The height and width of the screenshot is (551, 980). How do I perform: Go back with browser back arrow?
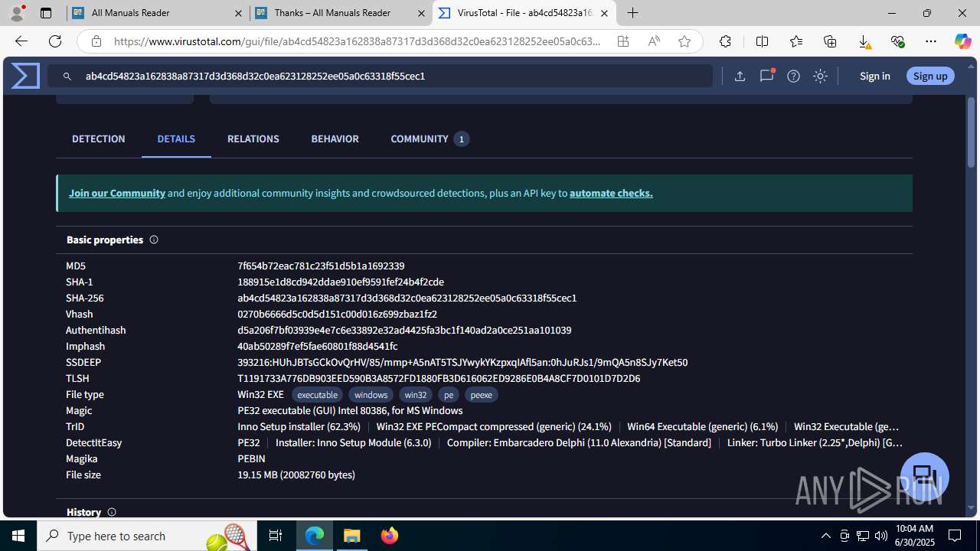coord(21,41)
